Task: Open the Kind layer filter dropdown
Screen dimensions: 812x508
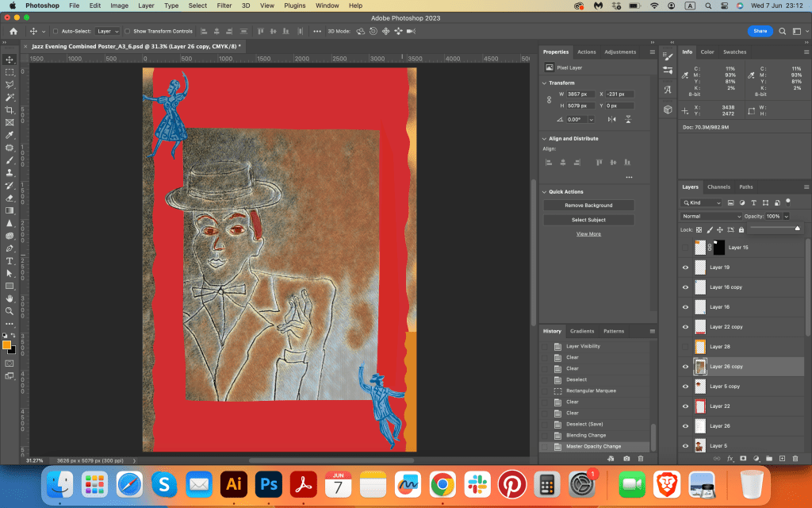Action: pyautogui.click(x=702, y=202)
